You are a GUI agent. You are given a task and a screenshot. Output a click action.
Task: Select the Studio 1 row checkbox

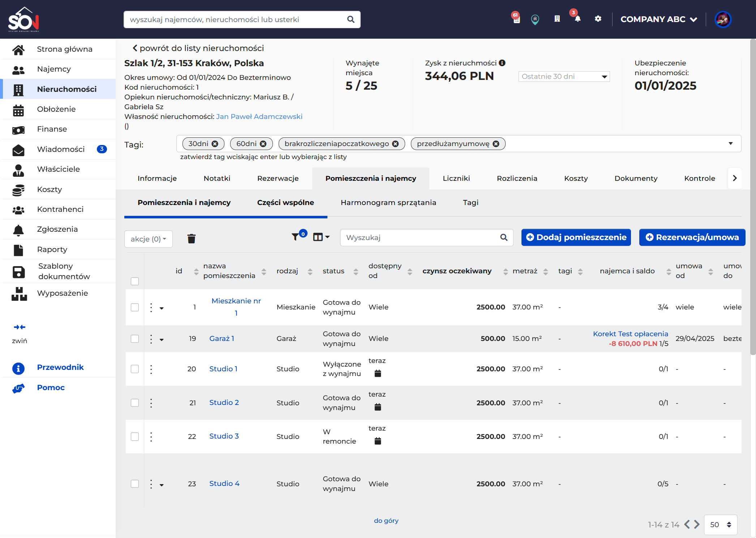[x=135, y=369]
